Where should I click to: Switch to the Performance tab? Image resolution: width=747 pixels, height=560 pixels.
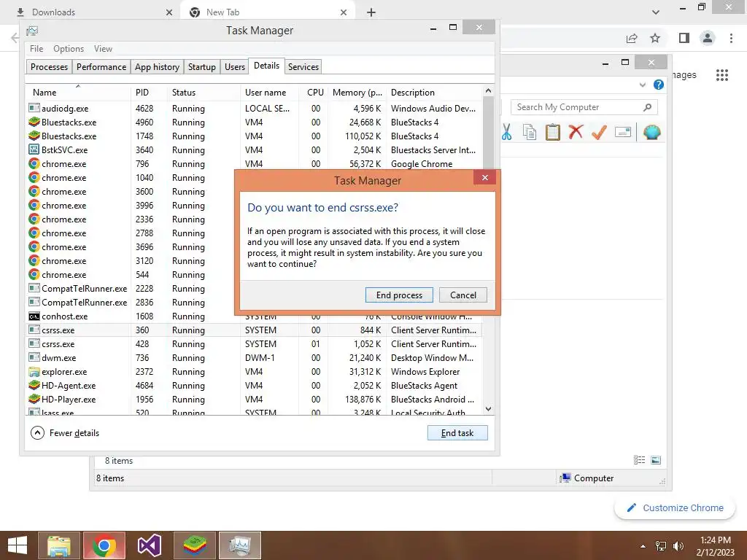[x=101, y=66]
